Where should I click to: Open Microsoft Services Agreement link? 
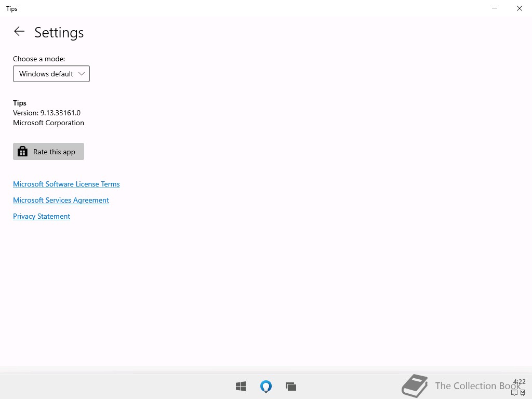(x=61, y=200)
